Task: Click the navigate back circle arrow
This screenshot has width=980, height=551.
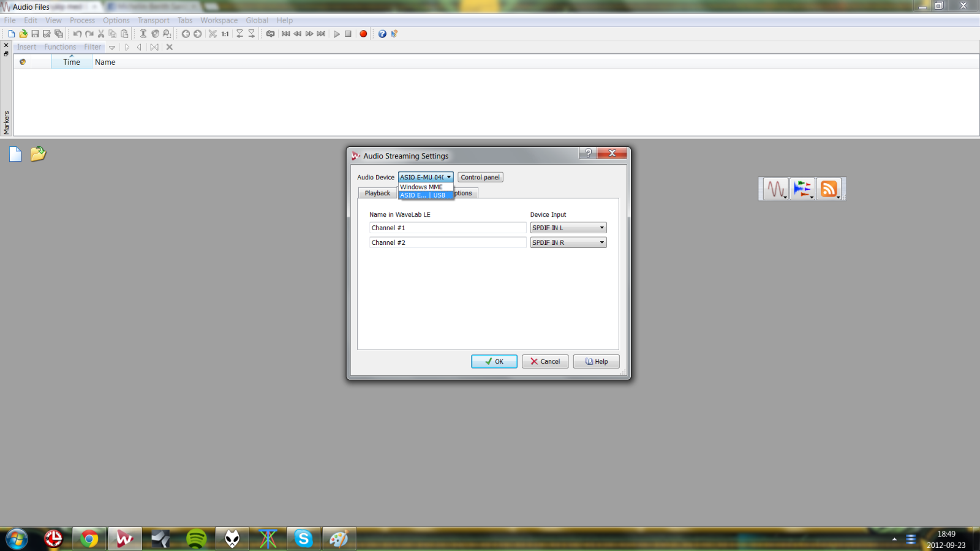Action: (186, 34)
